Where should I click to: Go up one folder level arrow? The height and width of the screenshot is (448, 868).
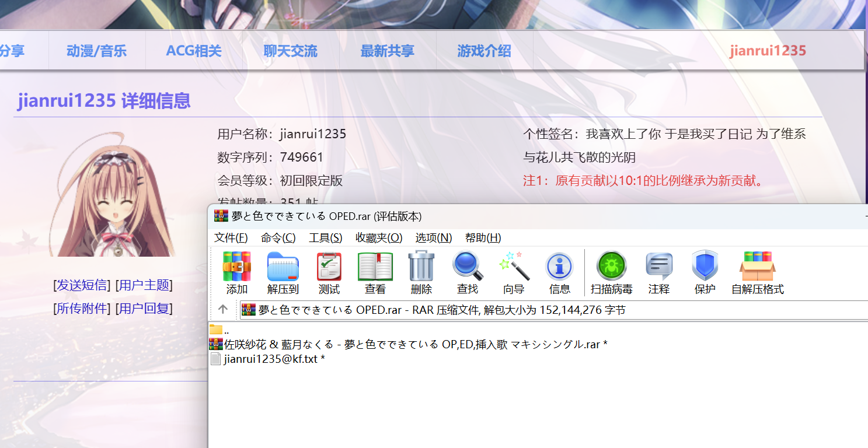tap(222, 310)
